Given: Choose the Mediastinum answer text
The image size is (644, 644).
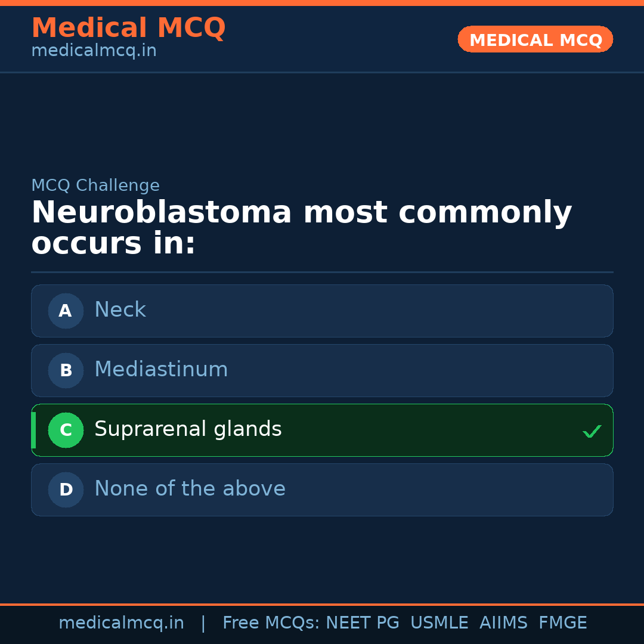Looking at the screenshot, I should [161, 370].
